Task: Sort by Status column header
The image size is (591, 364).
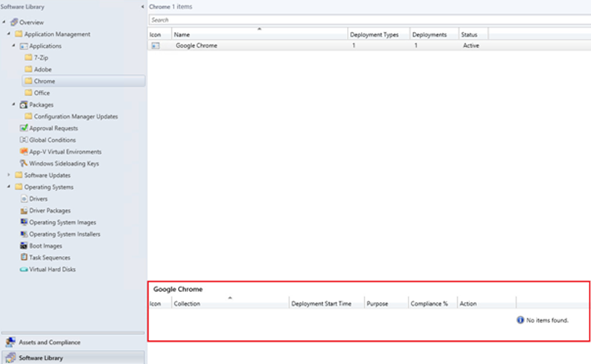Action: tap(474, 34)
